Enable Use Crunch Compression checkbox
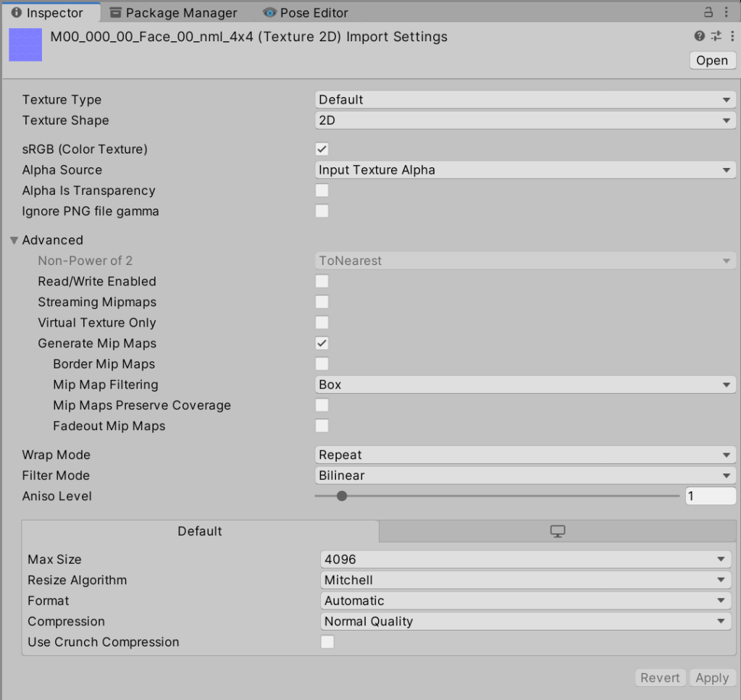Image resolution: width=741 pixels, height=700 pixels. [327, 642]
